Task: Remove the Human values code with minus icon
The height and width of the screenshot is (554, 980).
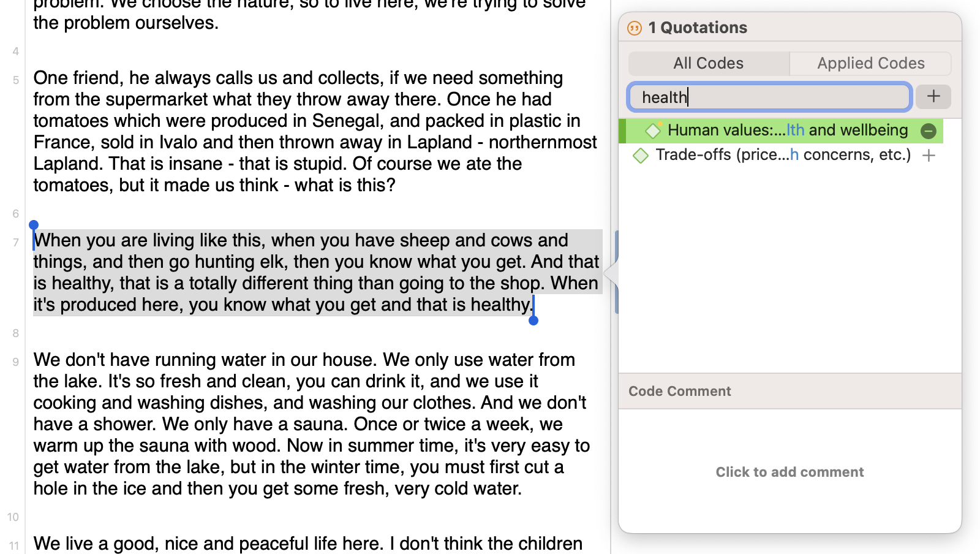Action: pos(928,131)
